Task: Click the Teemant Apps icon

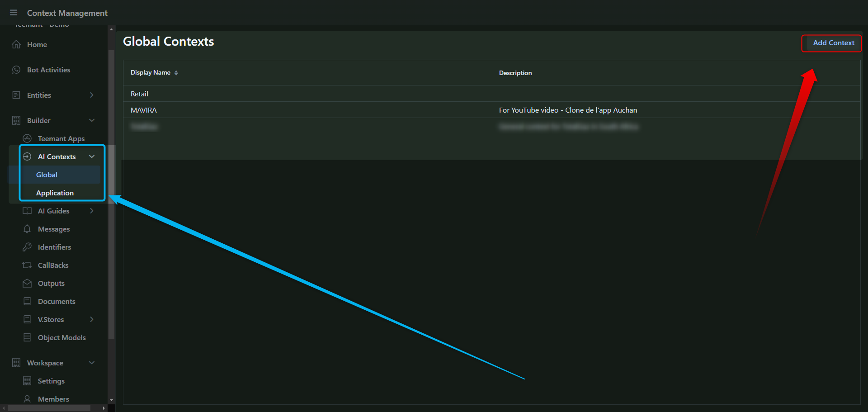Action: pos(27,138)
